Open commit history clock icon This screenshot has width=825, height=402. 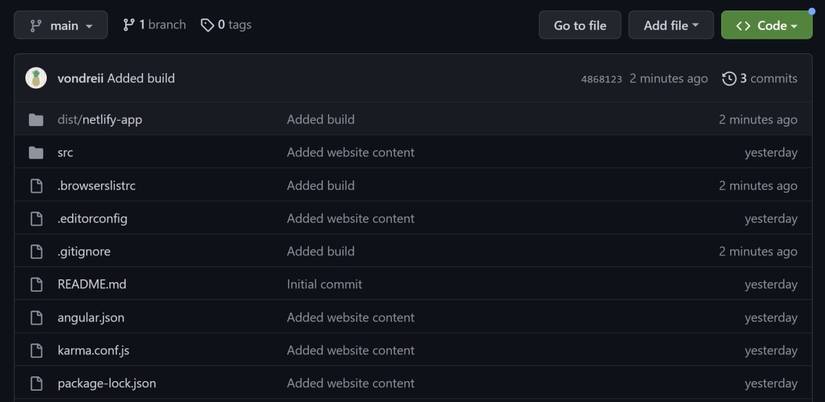(729, 79)
